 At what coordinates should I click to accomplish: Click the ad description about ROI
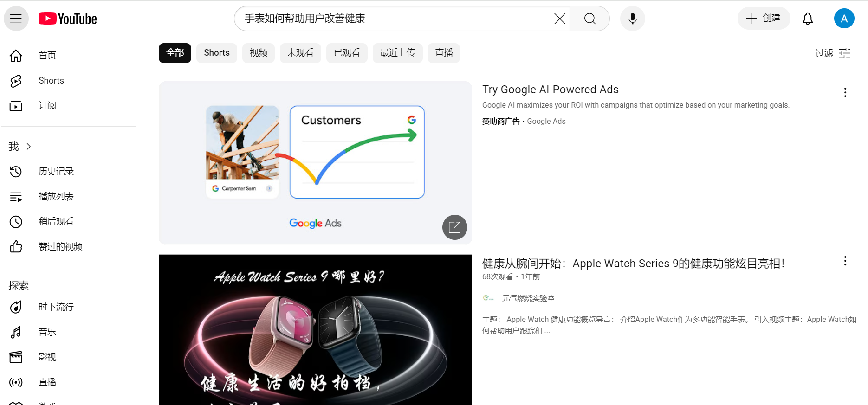pos(635,105)
